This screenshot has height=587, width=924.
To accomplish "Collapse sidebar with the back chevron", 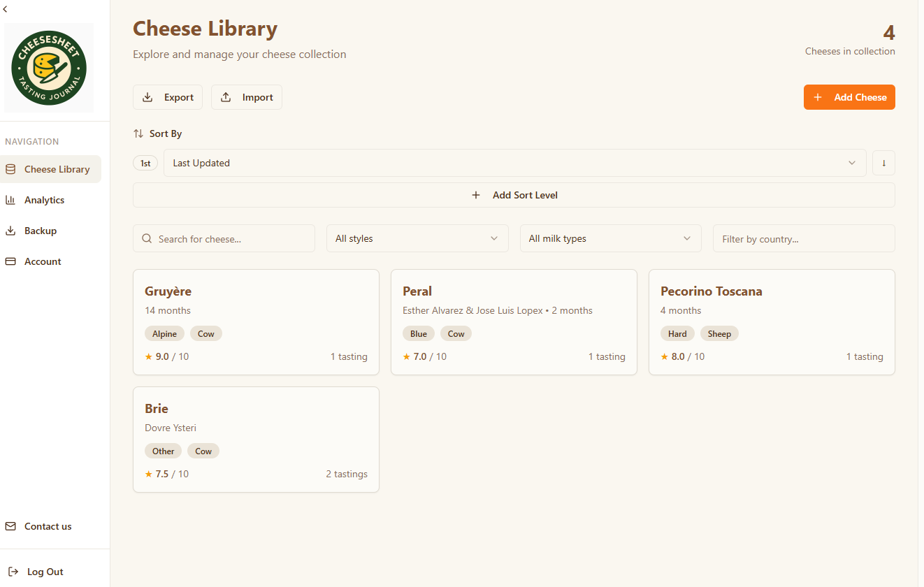I will [x=6, y=9].
